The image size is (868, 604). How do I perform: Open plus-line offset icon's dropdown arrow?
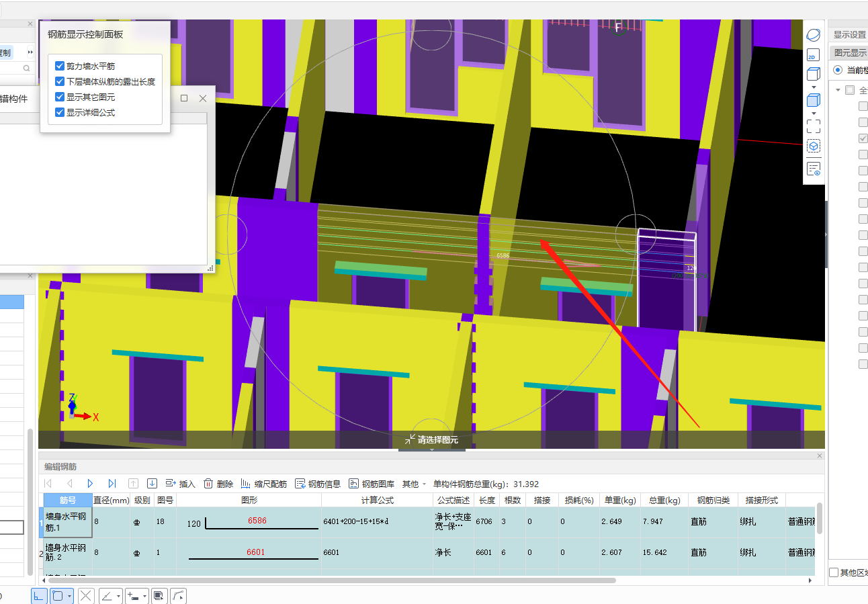[x=144, y=595]
